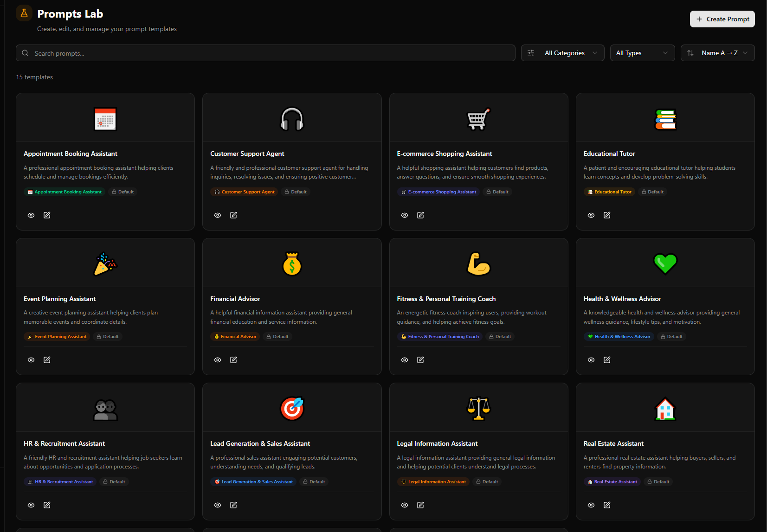This screenshot has height=532, width=767.
Task: Edit the Customer Support Agent prompt
Action: [x=233, y=215]
